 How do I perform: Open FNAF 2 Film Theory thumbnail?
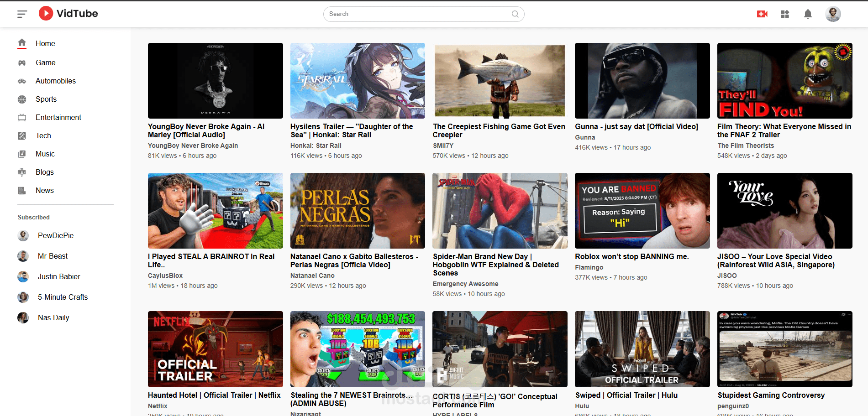(x=785, y=81)
